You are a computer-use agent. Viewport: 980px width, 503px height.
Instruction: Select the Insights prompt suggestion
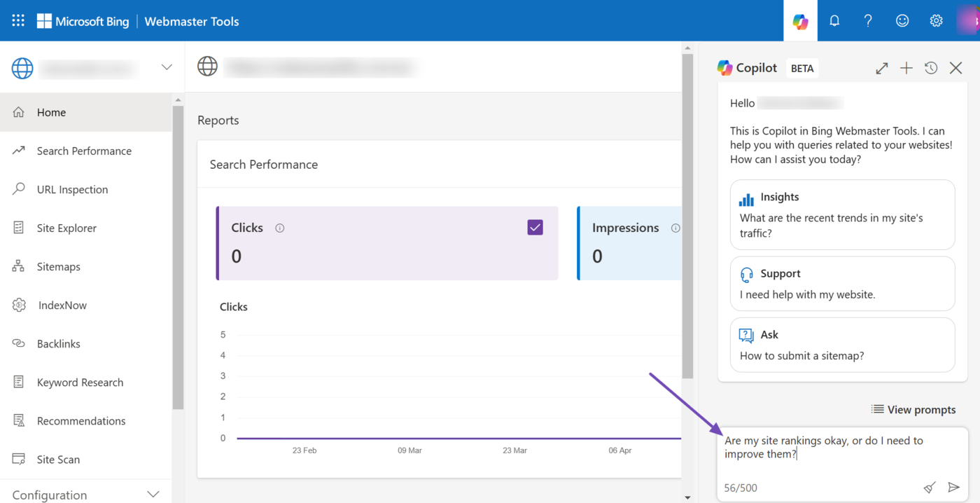842,215
